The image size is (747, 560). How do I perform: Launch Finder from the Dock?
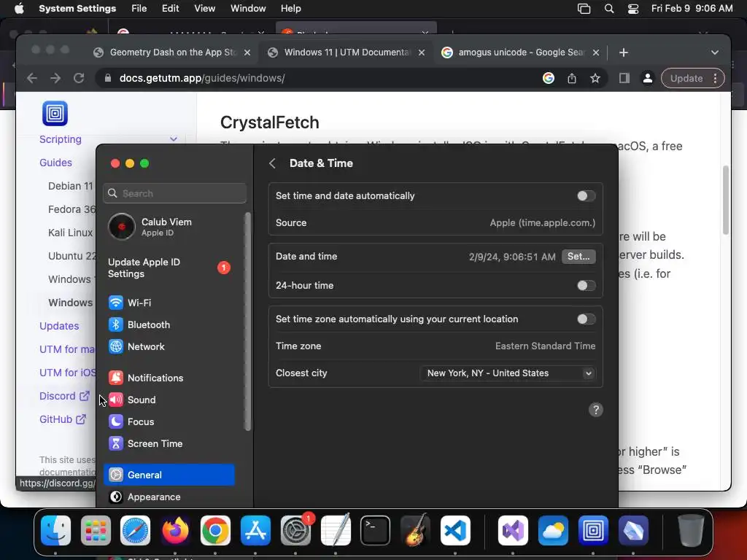coord(55,530)
